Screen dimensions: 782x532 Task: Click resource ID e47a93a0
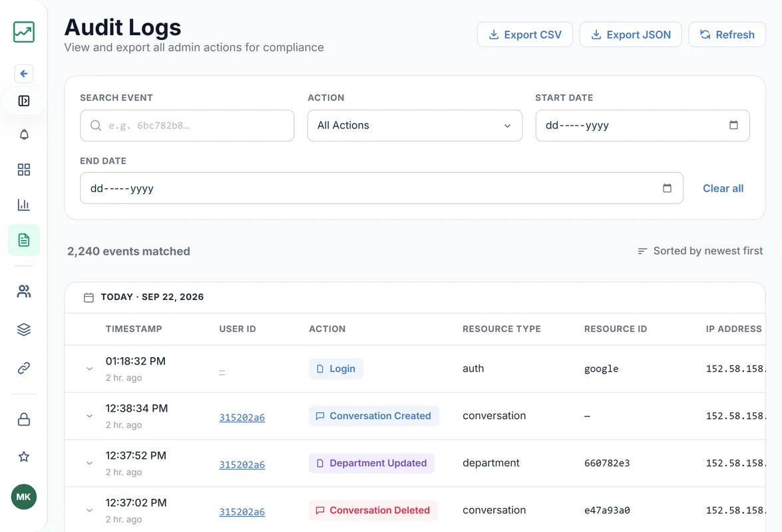pos(607,511)
